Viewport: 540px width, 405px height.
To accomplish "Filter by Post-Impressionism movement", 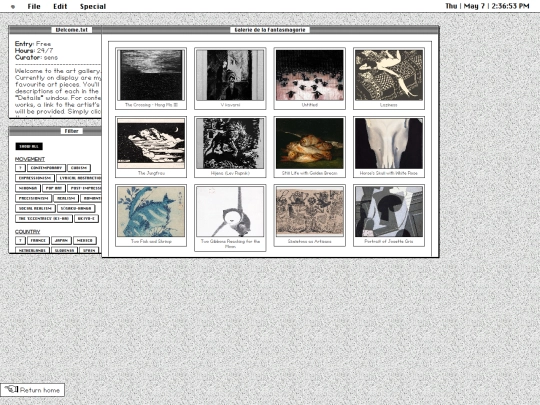I will (x=84, y=188).
